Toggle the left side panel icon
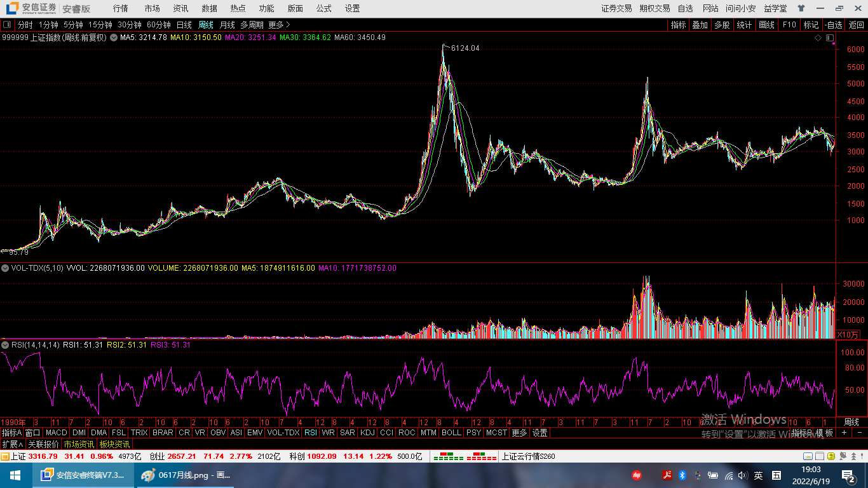868x488 pixels. pyautogui.click(x=8, y=25)
